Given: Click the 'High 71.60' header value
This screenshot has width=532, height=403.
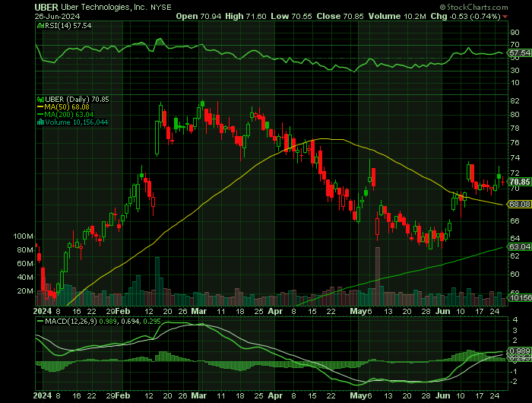Looking at the screenshot, I should (245, 16).
